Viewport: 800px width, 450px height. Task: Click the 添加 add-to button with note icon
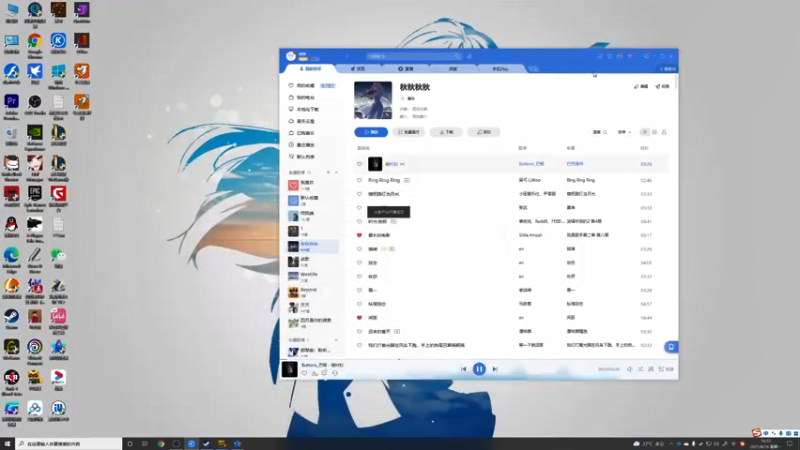click(484, 132)
